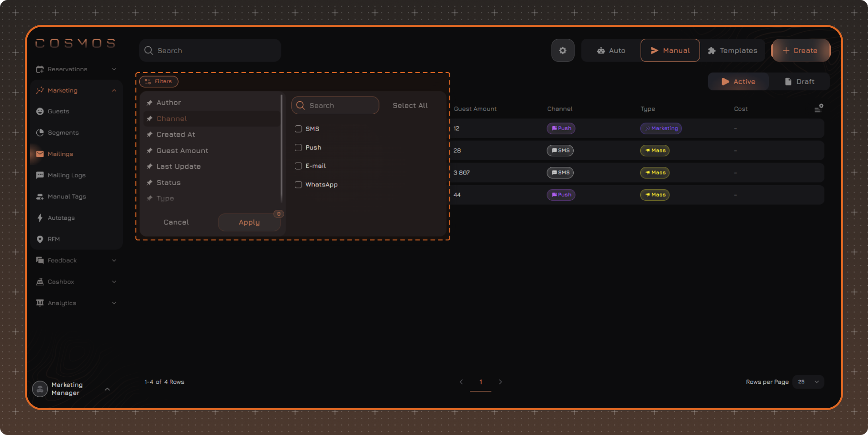
Task: Click the Filters chip
Action: pyautogui.click(x=159, y=82)
